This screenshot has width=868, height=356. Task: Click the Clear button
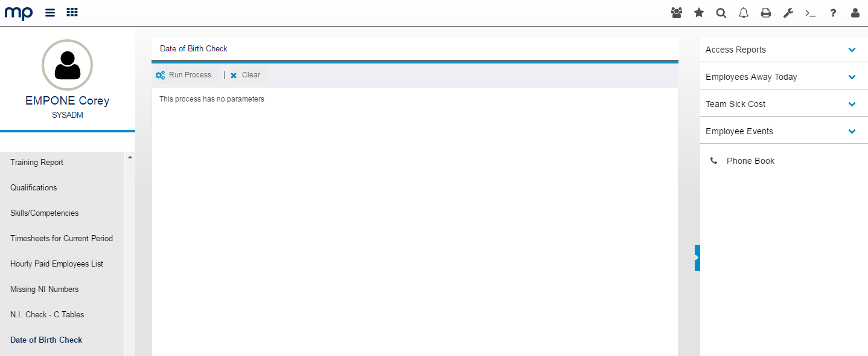[x=245, y=75]
